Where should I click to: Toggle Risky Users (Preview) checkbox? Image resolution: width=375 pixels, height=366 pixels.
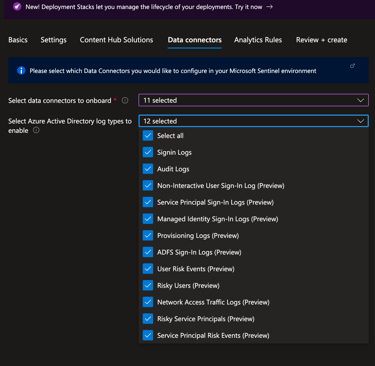tap(148, 286)
